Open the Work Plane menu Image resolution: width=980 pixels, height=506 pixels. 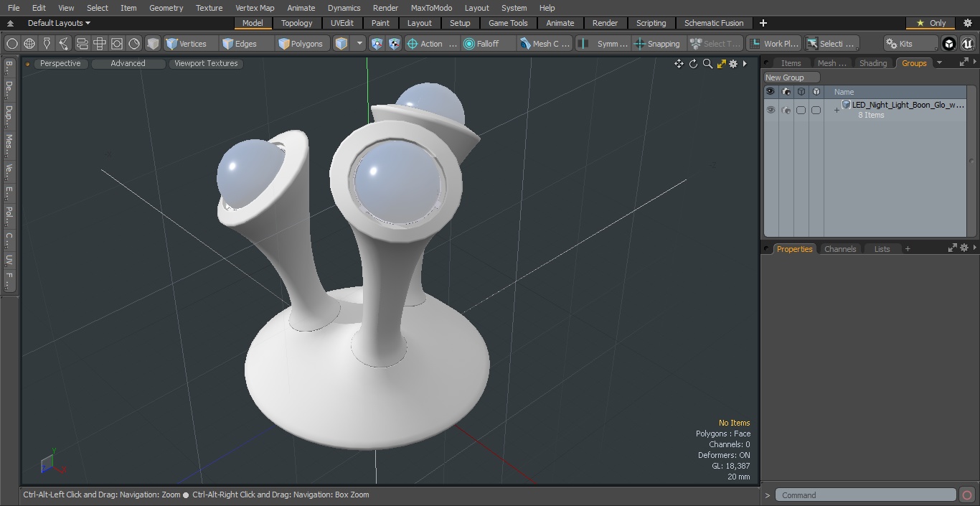coord(773,44)
